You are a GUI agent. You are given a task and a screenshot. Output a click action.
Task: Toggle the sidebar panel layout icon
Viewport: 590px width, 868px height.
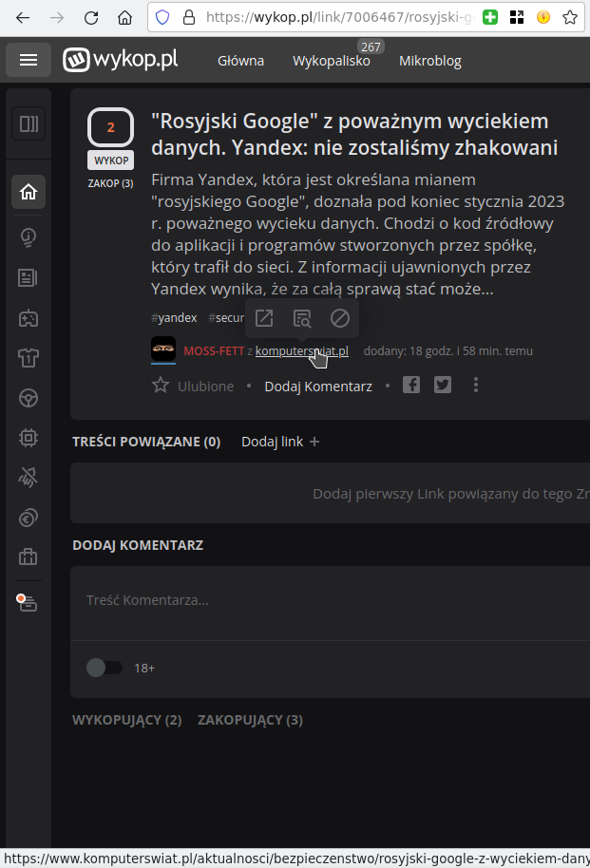[29, 123]
